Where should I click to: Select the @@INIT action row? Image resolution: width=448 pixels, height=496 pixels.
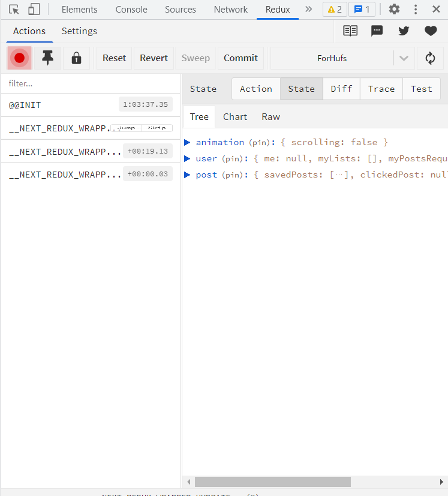click(x=91, y=105)
